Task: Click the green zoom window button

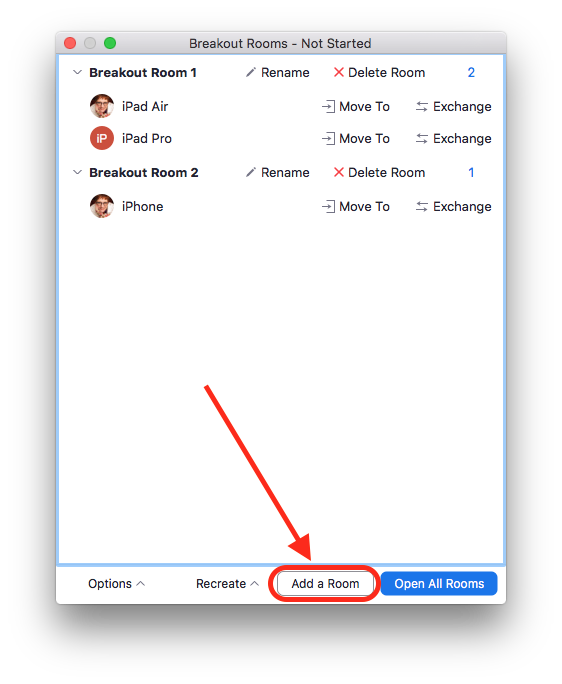Action: 110,43
